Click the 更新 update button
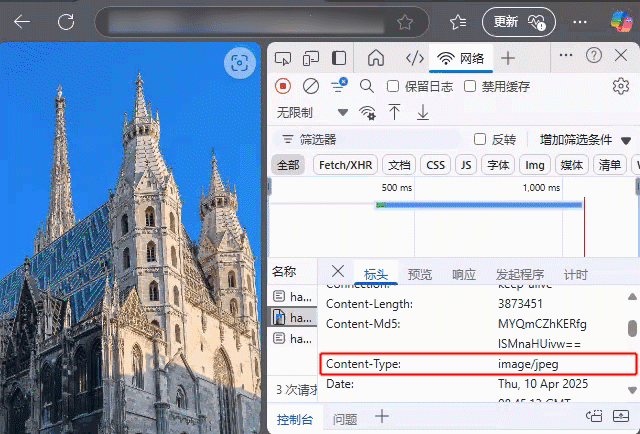 tap(519, 22)
